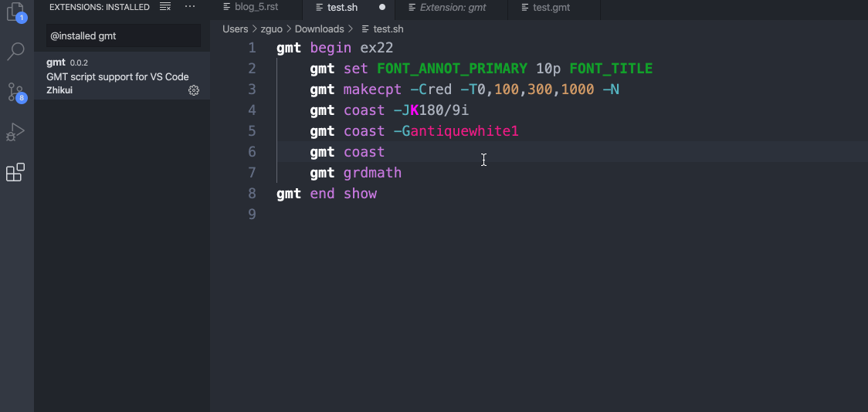Click -Cred option on line 3

pyautogui.click(x=431, y=89)
